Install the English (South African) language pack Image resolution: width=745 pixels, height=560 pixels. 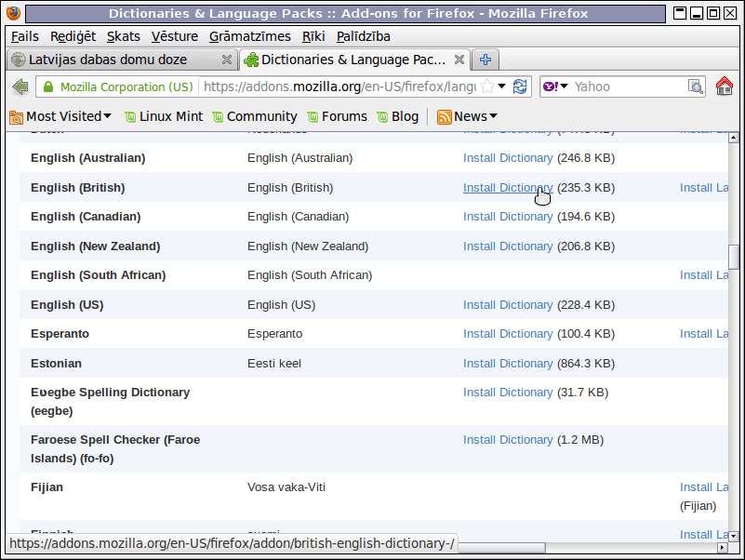point(704,275)
